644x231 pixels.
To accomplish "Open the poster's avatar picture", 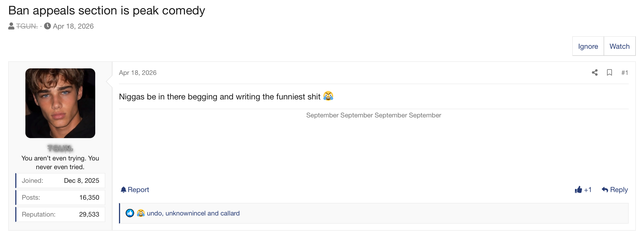I will (x=60, y=103).
